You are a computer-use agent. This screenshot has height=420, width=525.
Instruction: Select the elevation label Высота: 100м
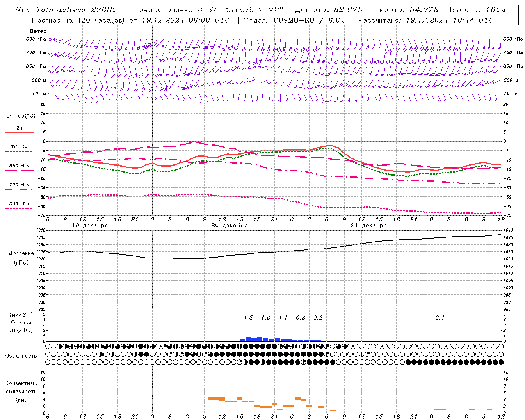point(478,10)
